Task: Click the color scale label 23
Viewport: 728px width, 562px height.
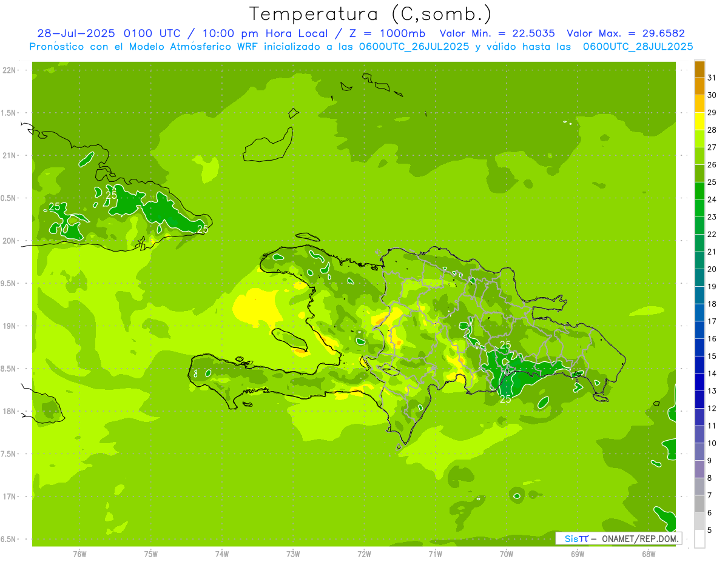Action: [712, 216]
